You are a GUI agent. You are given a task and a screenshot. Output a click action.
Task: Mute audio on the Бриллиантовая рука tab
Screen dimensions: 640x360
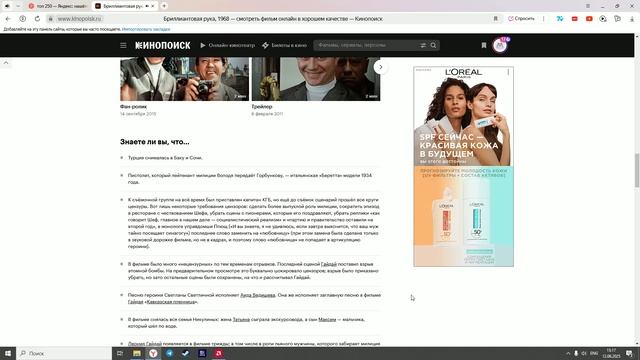147,6
